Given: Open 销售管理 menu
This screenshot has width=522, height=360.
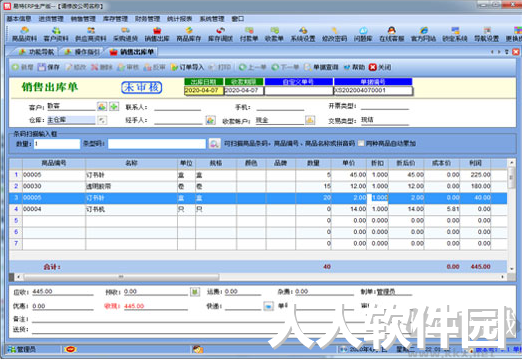Looking at the screenshot, I should click(83, 19).
